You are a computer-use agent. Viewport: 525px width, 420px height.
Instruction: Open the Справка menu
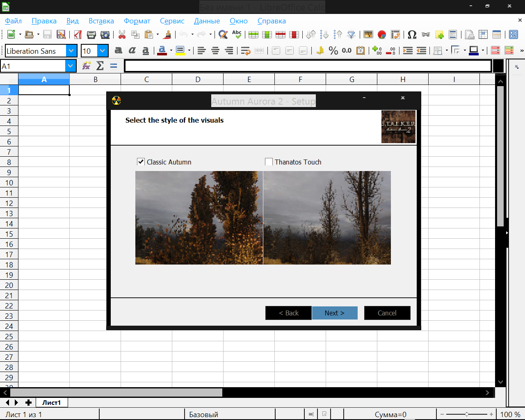[272, 21]
